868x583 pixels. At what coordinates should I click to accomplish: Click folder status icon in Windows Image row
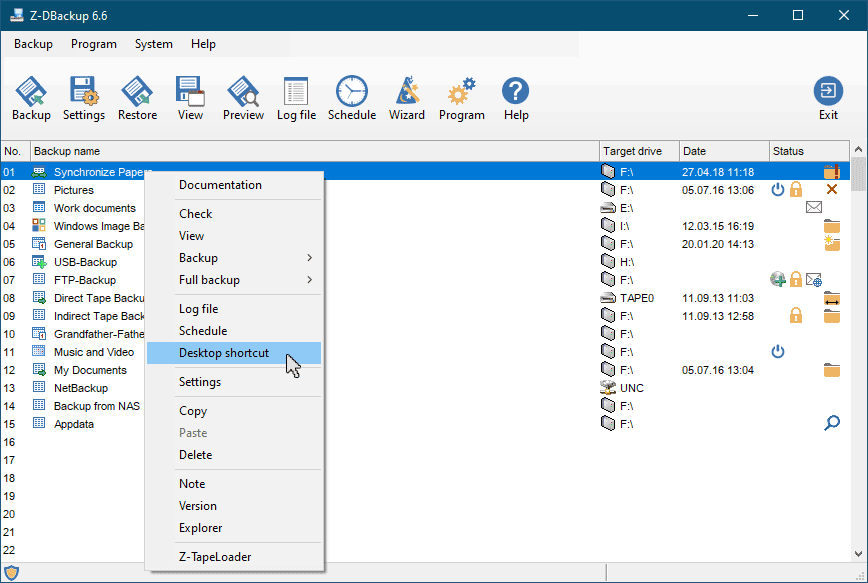pos(831,226)
